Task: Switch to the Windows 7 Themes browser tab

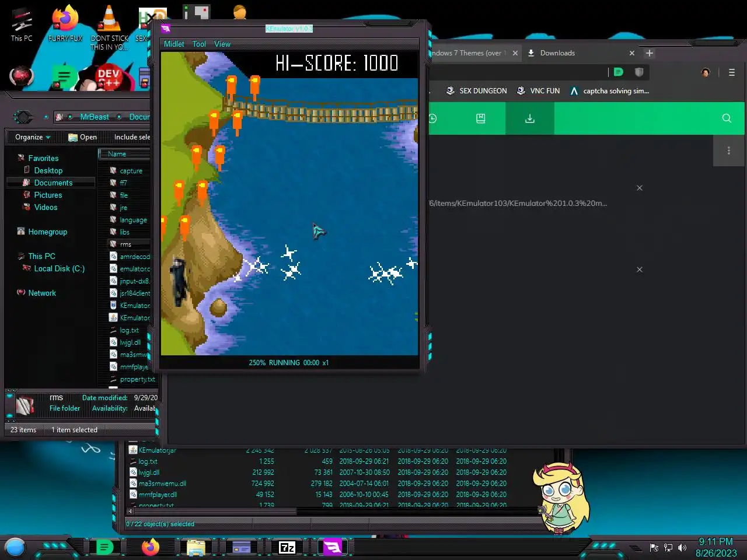Action: pos(469,53)
